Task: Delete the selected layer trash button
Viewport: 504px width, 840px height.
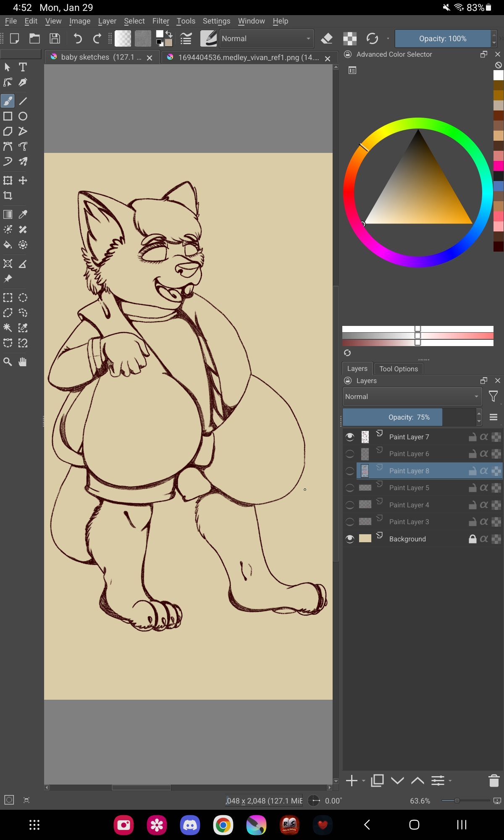Action: point(494,781)
